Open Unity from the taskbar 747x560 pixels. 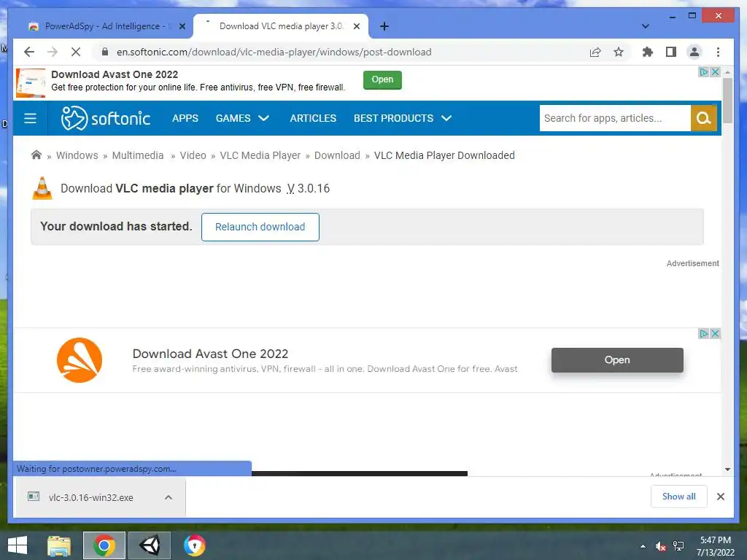tap(150, 545)
